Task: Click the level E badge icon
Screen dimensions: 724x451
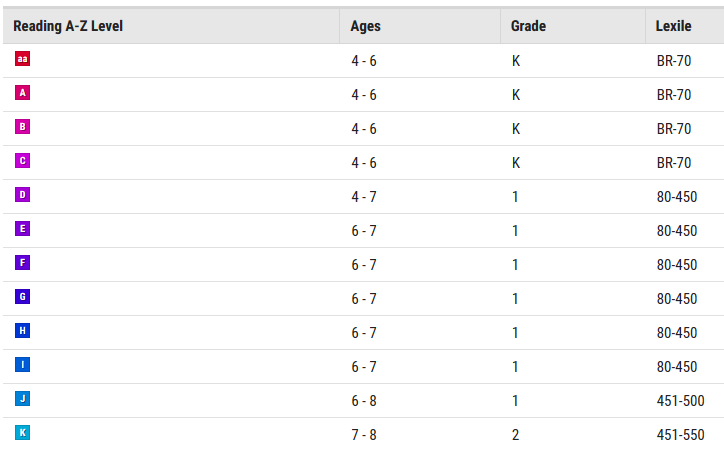Action: point(23,229)
